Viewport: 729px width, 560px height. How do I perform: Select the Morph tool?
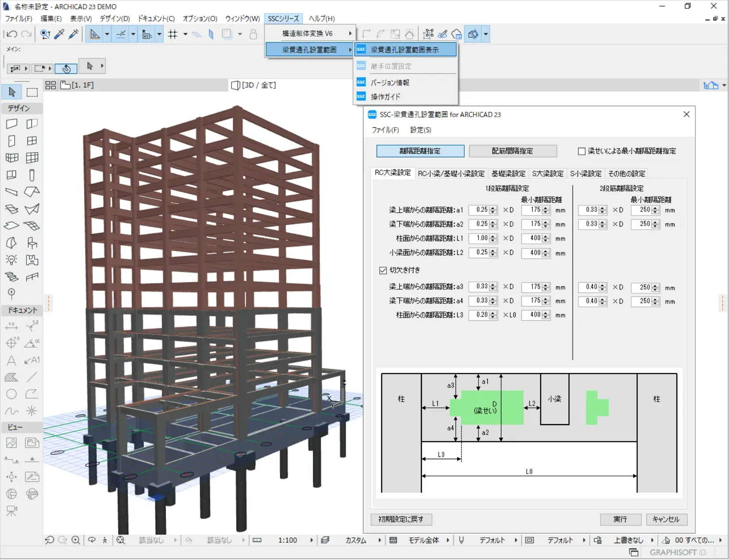coord(12,243)
